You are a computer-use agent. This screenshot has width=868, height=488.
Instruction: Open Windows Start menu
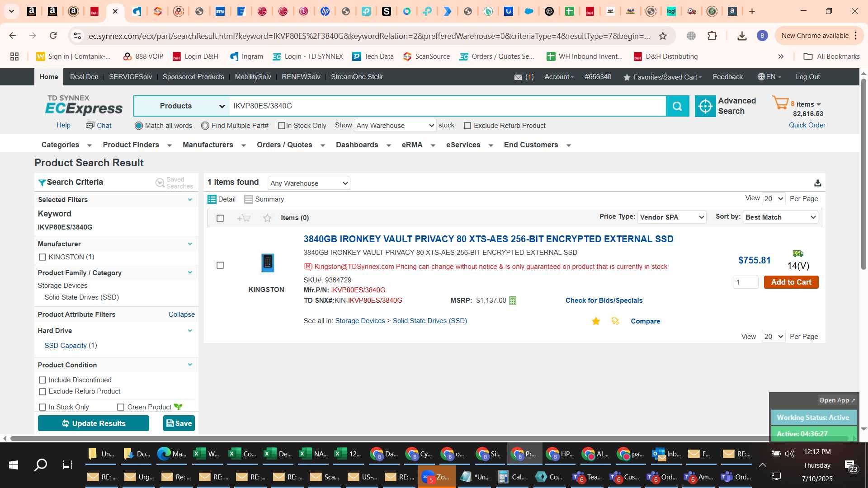[13, 465]
